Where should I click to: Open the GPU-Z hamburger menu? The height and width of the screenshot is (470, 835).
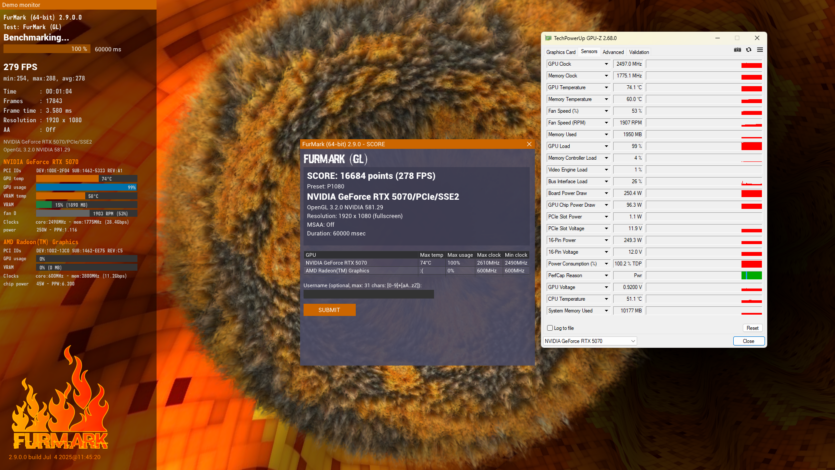[x=759, y=49]
